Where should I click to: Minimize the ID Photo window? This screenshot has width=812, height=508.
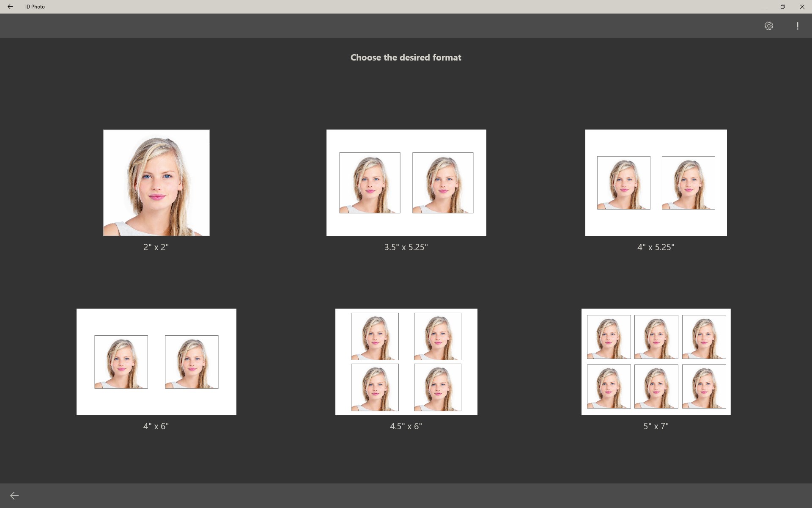[x=763, y=7]
